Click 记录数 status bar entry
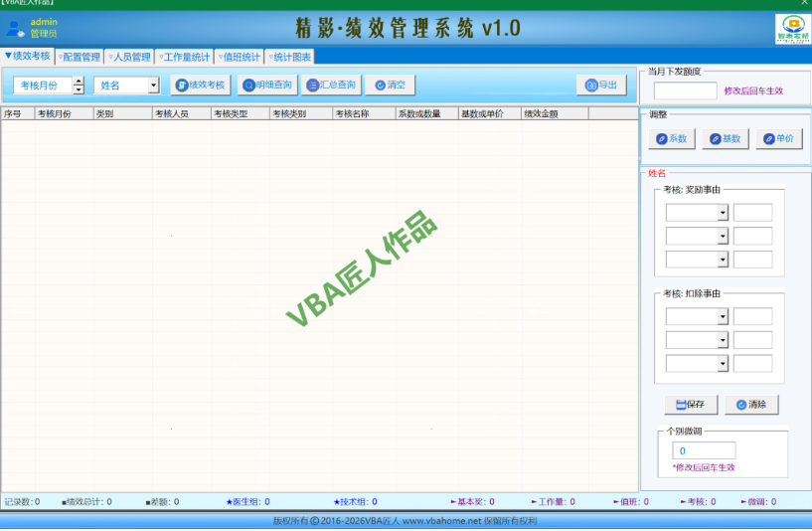This screenshot has height=531, width=812. pos(22,502)
